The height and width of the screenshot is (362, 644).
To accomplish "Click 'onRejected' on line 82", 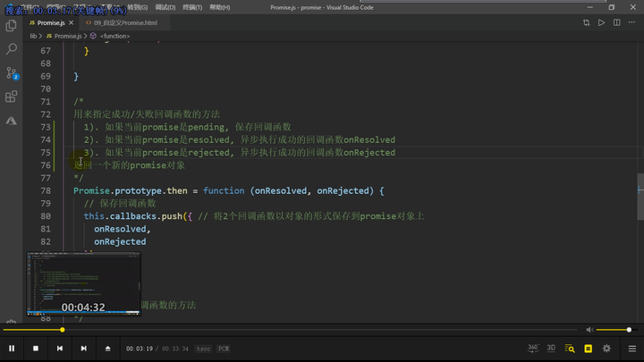I will pyautogui.click(x=120, y=241).
